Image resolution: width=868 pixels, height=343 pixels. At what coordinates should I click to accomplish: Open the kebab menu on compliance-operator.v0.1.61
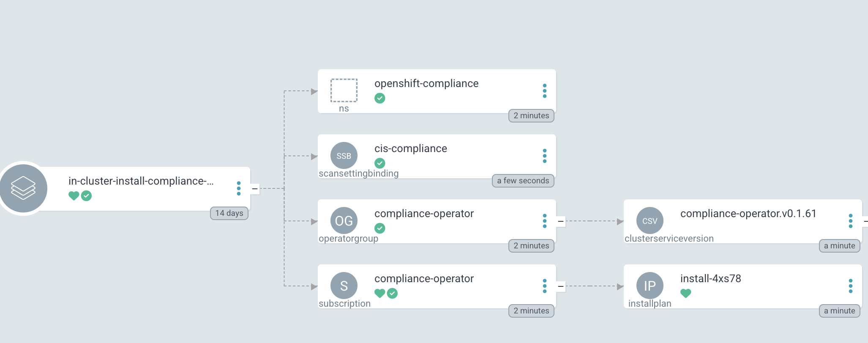850,220
